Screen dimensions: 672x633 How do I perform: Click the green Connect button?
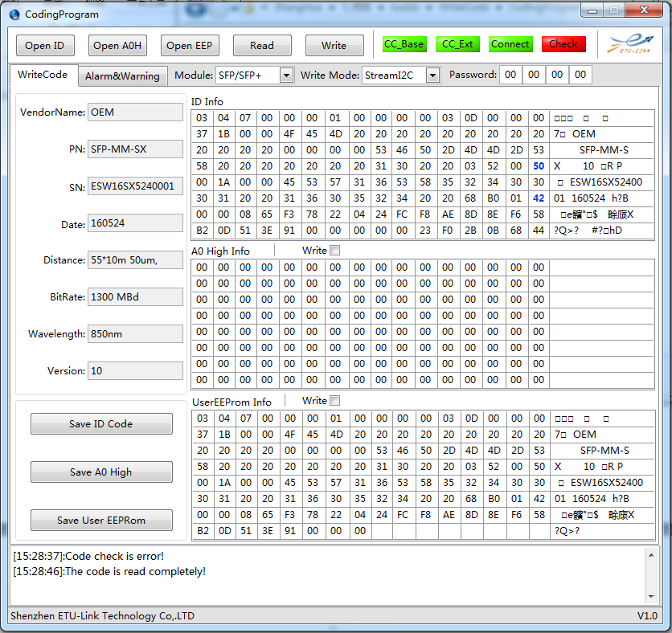point(510,44)
